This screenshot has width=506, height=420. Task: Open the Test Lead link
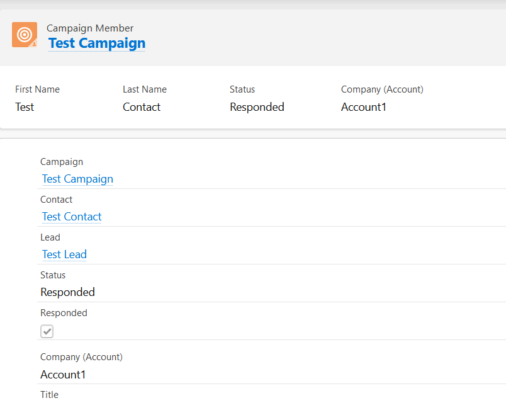(64, 254)
